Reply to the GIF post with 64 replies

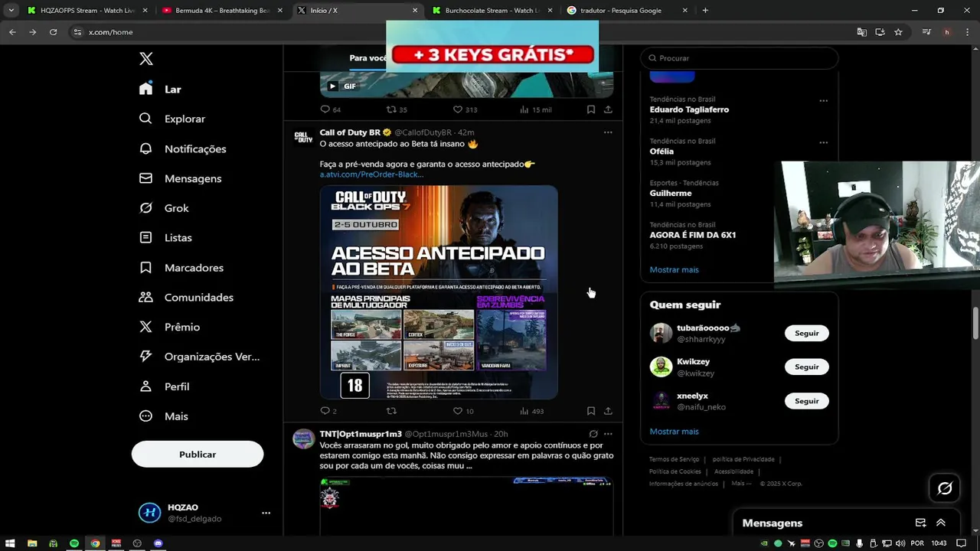(x=325, y=109)
